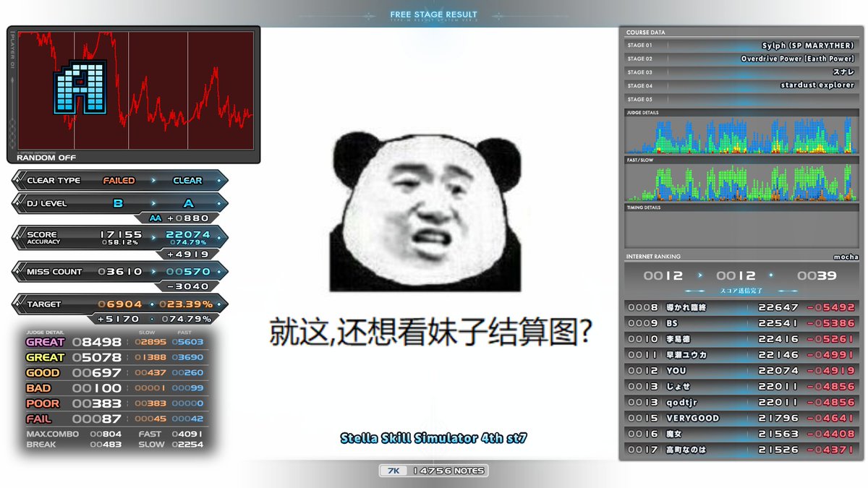Click the FAILED clear type value
Screen dimensions: 868x488
click(119, 181)
